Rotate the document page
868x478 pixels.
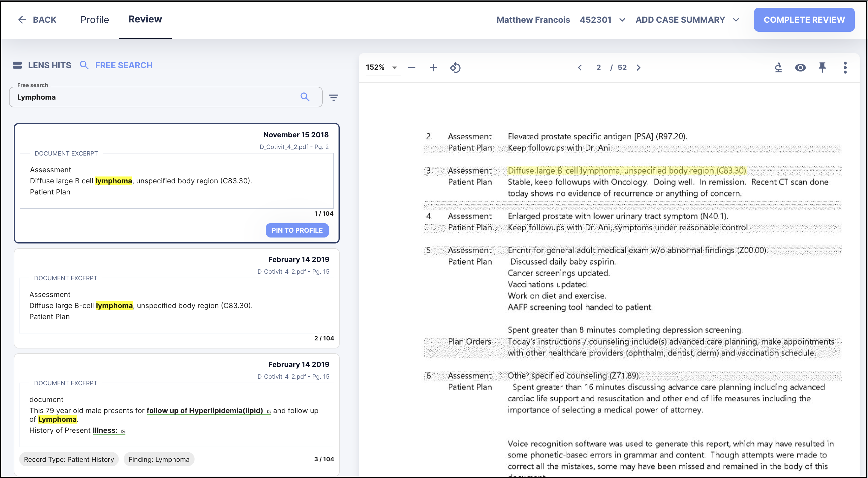coord(455,68)
